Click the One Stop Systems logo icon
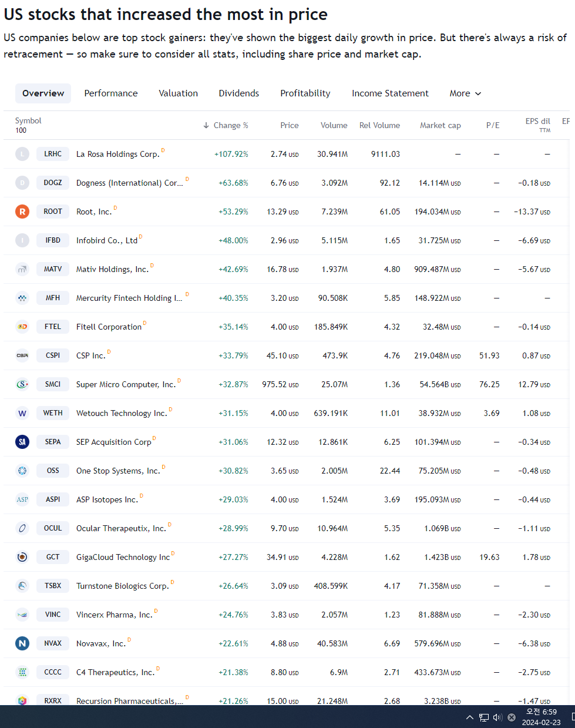The image size is (575, 728). click(x=22, y=471)
